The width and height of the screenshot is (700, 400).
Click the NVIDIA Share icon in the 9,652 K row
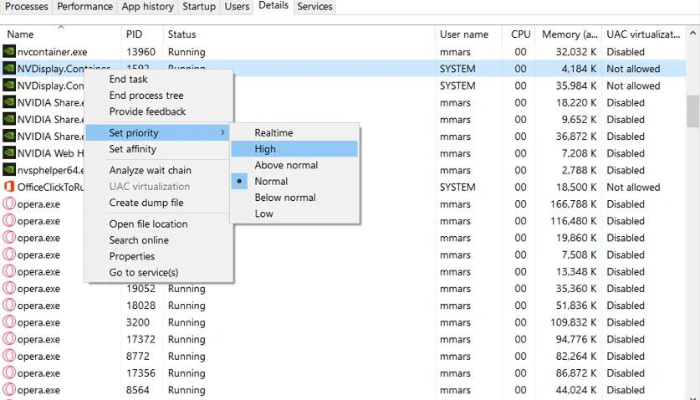coord(9,119)
